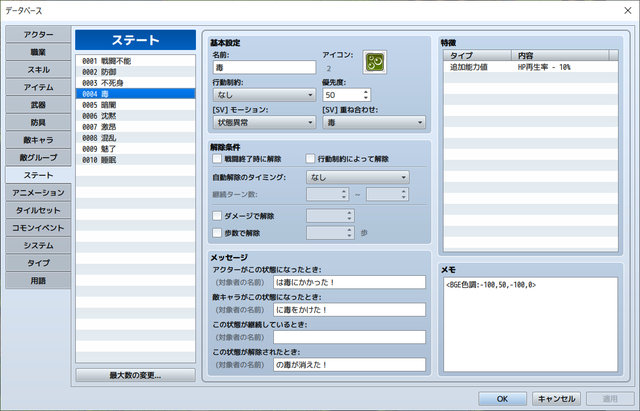Screen dimensions: 640x411
Task: Click the キャンセル button
Action: [x=556, y=399]
